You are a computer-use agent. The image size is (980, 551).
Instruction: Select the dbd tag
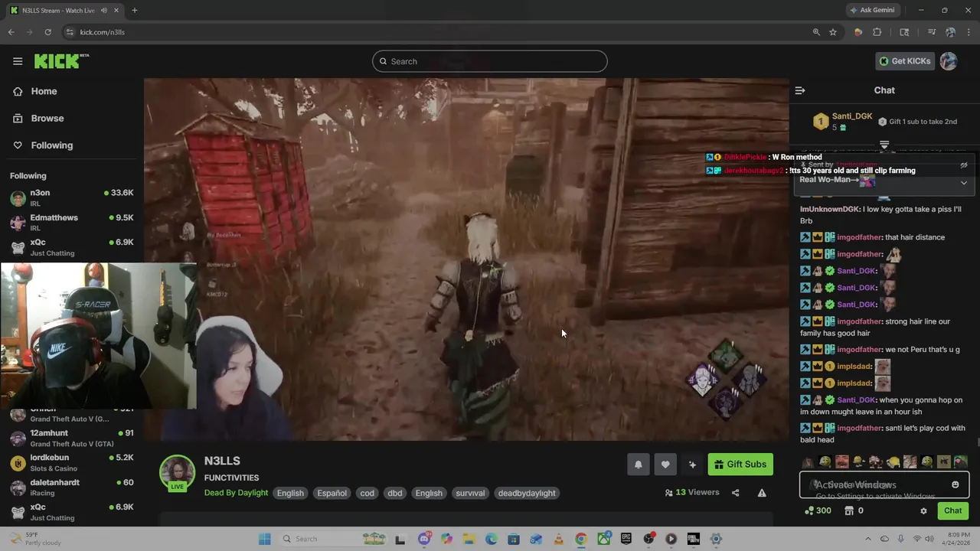click(395, 493)
